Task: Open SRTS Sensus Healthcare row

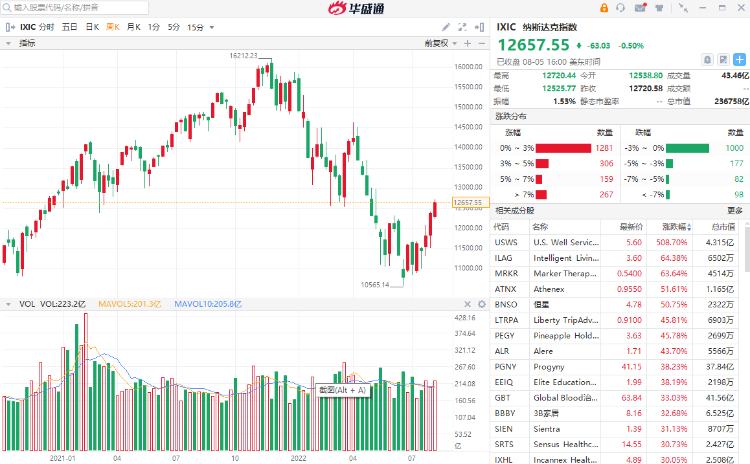Action: tap(615, 444)
